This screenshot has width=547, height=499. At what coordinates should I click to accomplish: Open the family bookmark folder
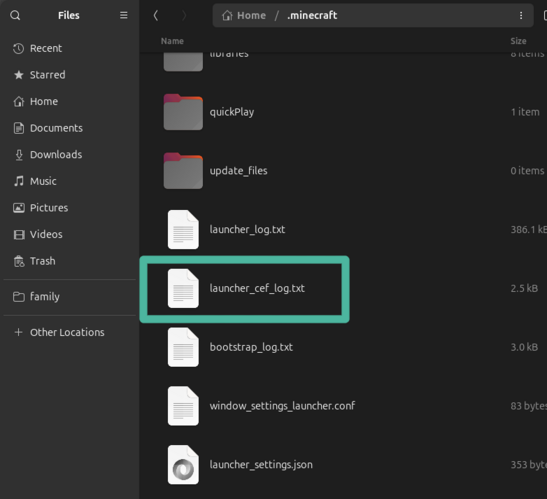69,297
